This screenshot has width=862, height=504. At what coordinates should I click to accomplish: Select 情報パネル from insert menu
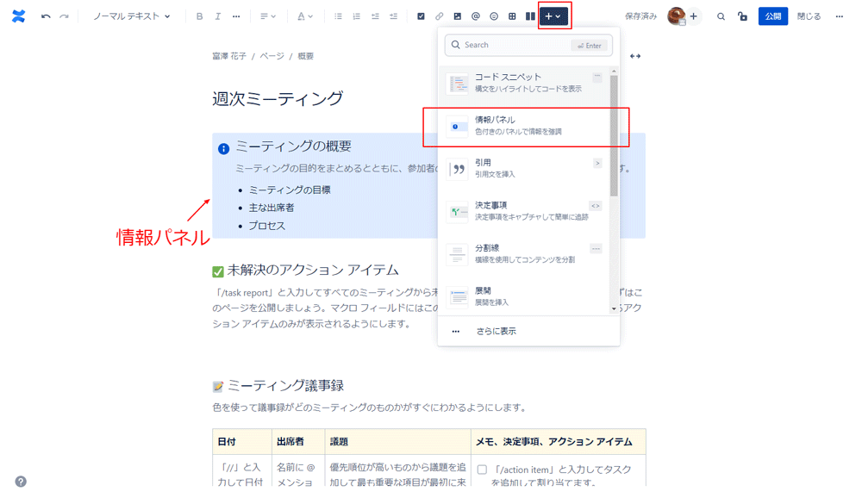[x=525, y=126]
